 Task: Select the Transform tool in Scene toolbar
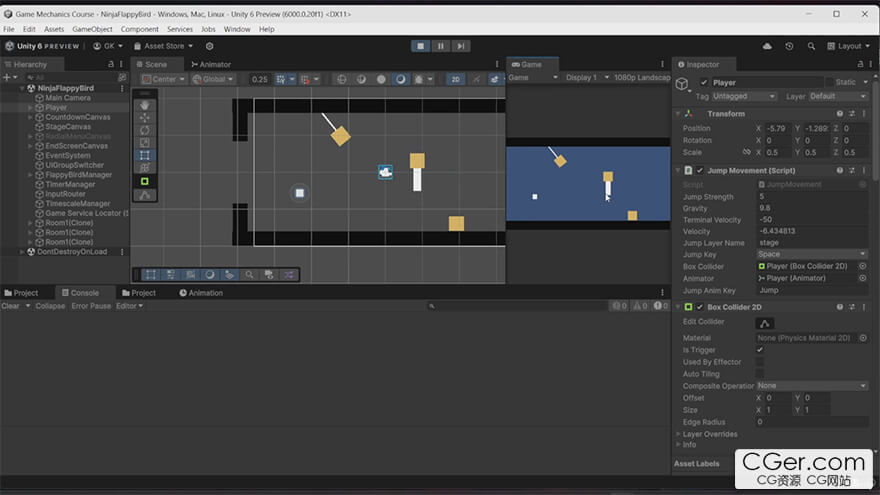[145, 168]
